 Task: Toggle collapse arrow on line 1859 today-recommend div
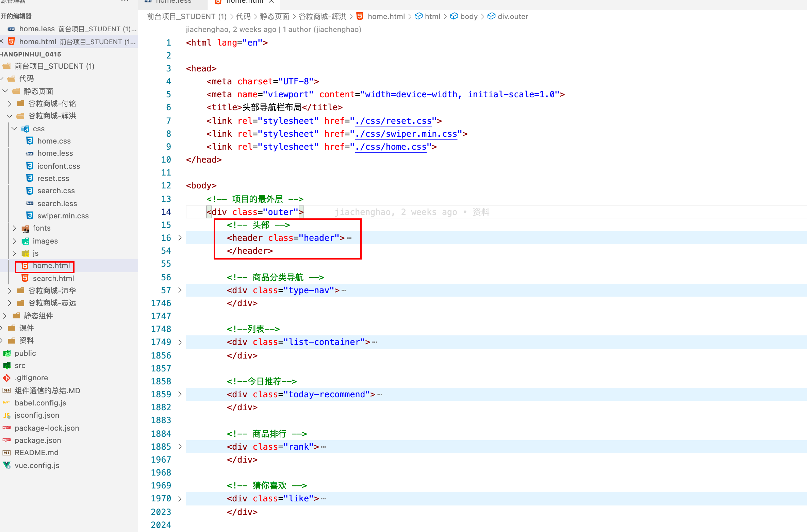(182, 394)
